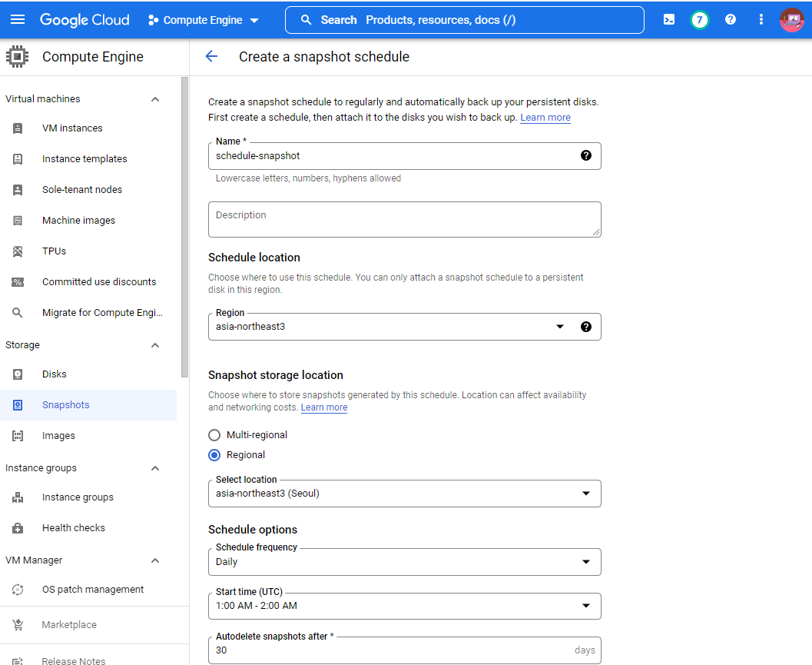The width and height of the screenshot is (812, 665).
Task: Open Images page
Action: 58,436
